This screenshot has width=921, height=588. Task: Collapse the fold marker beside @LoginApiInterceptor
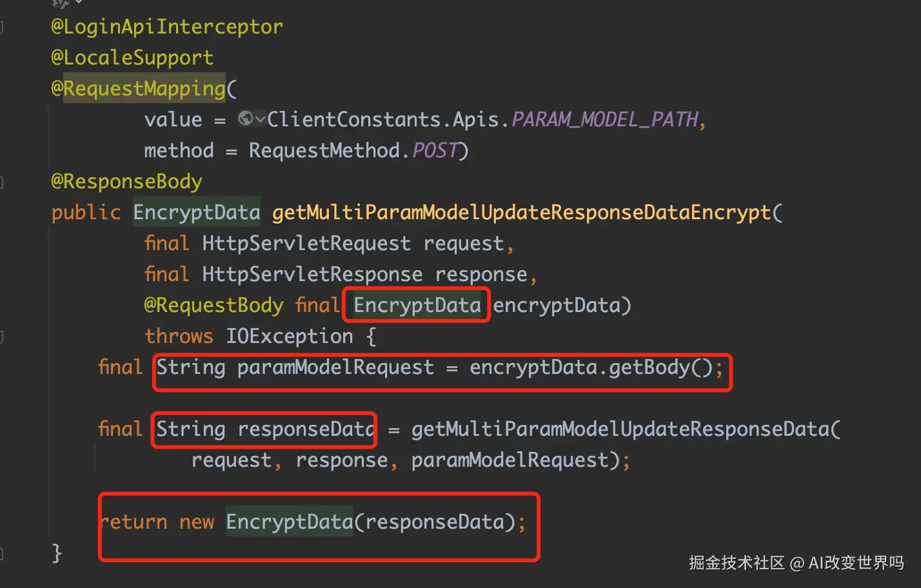(2, 27)
